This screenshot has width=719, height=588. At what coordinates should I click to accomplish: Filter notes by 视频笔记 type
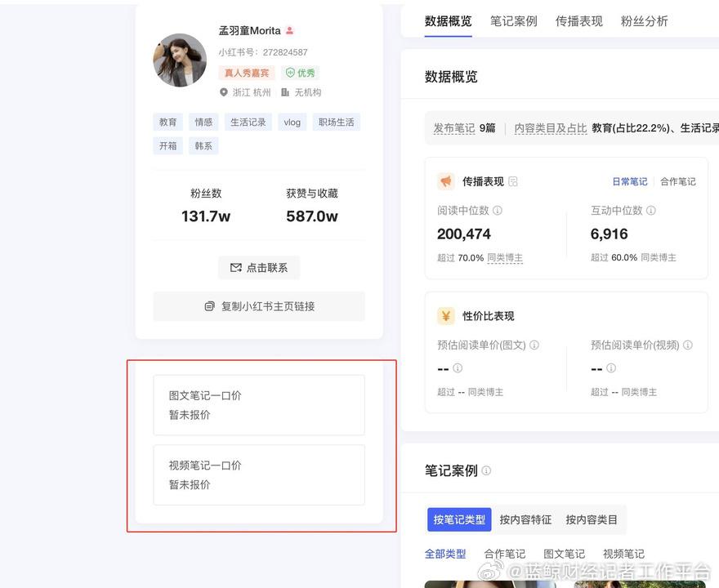(623, 554)
